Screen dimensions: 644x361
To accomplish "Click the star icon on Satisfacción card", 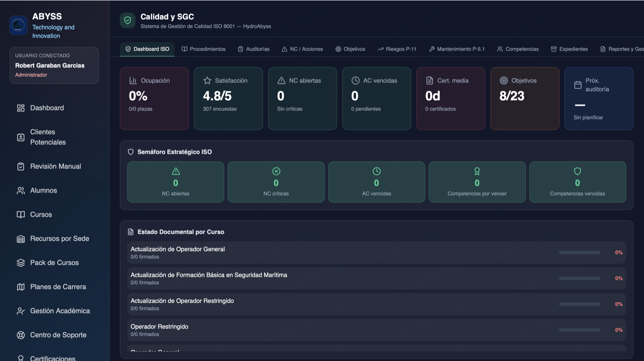I will 207,80.
